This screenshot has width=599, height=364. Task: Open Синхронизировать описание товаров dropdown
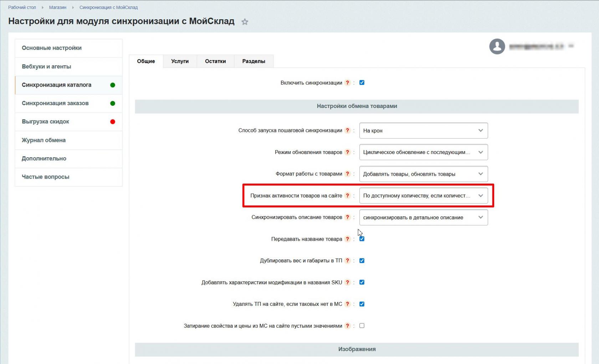click(x=424, y=217)
